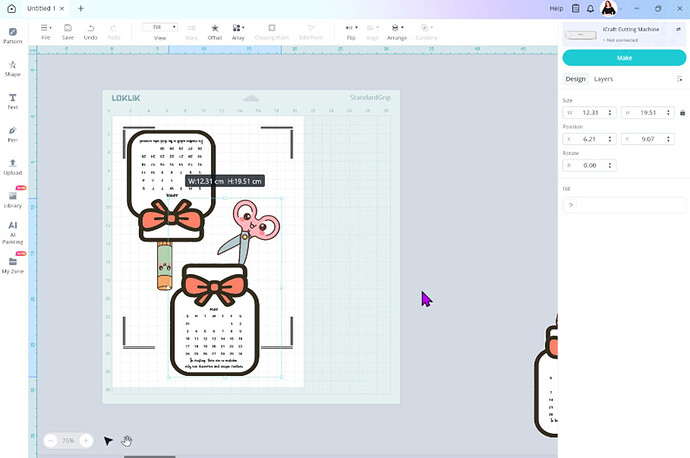Open the Flip options dropdown

(x=351, y=30)
